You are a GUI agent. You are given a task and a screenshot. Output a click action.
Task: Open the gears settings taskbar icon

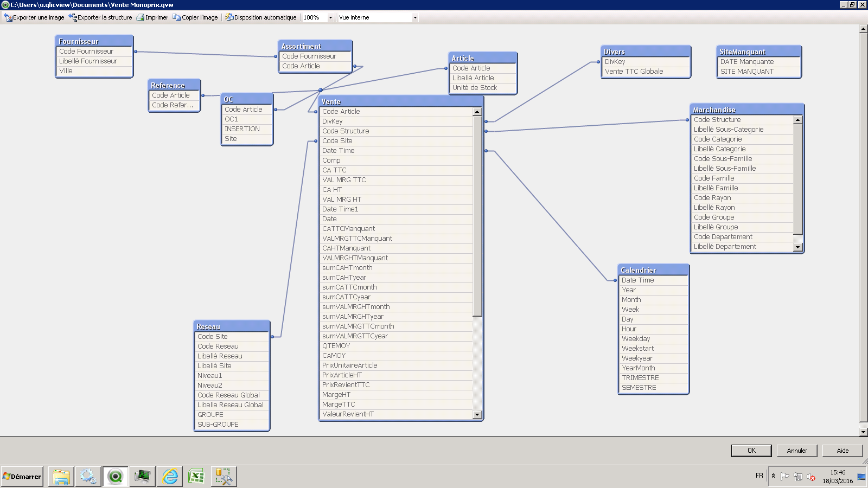coord(88,477)
